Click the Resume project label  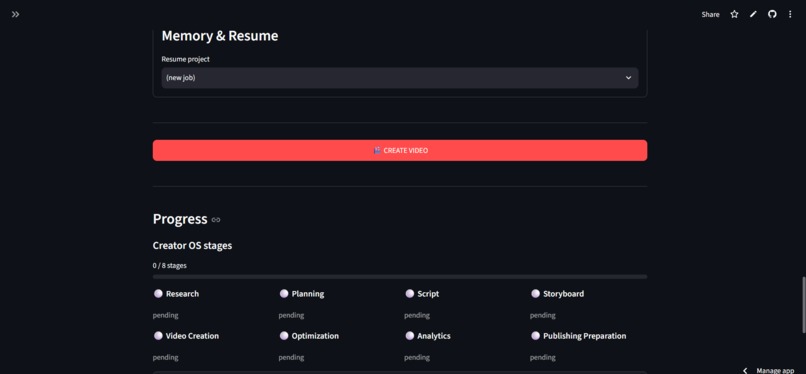[186, 59]
